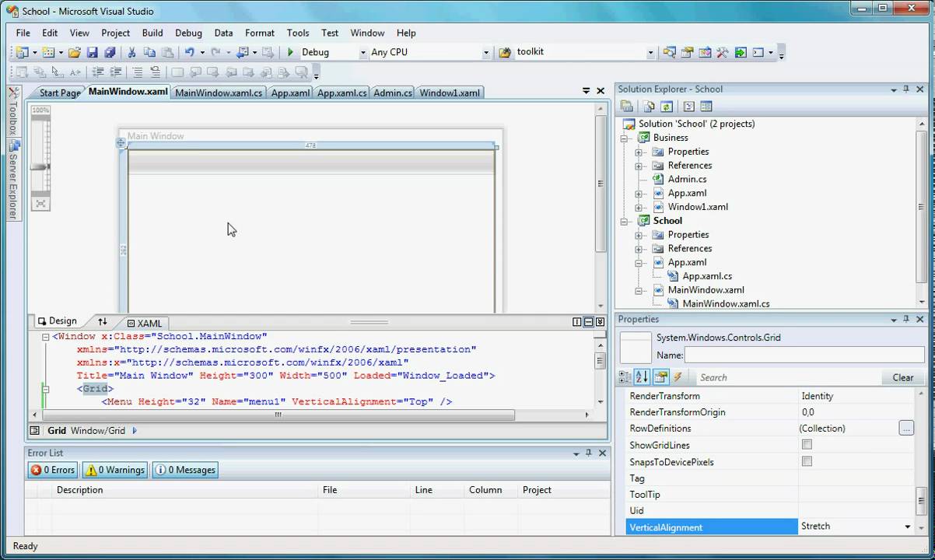
Task: Click the Name input field in Properties
Action: click(804, 355)
